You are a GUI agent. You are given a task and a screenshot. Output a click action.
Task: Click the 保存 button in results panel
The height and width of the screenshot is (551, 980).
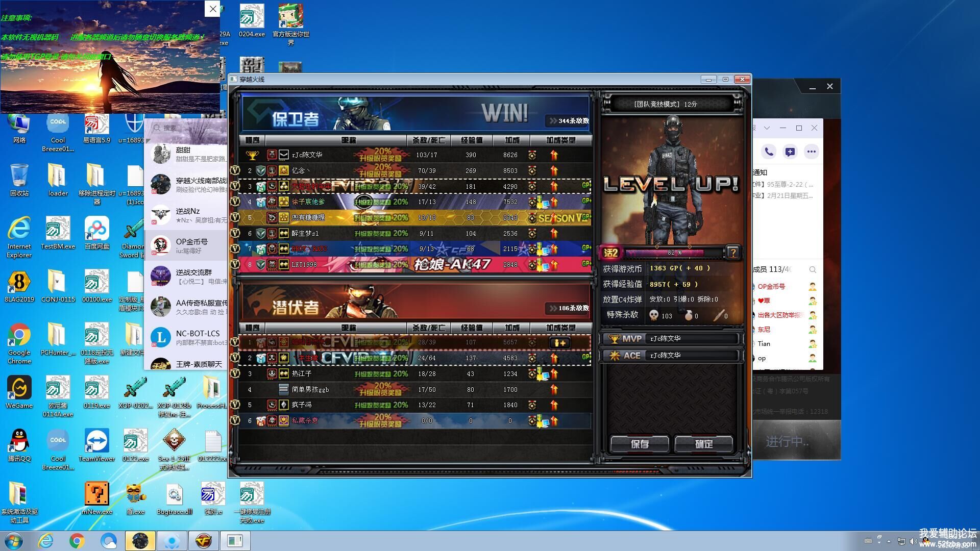coord(640,444)
